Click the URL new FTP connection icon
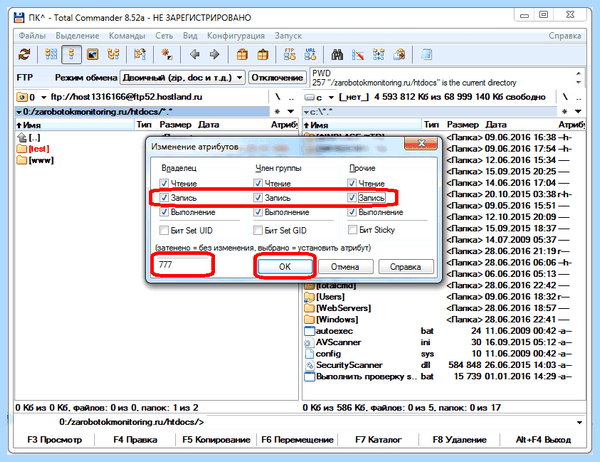600x462 pixels. point(310,55)
